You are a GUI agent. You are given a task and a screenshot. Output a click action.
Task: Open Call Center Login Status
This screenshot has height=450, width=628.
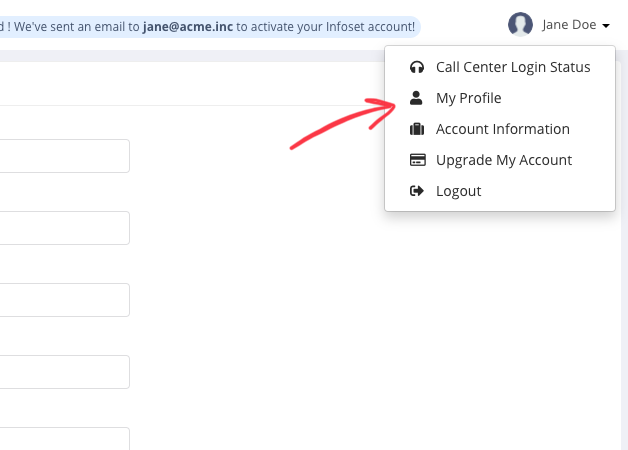(500, 67)
